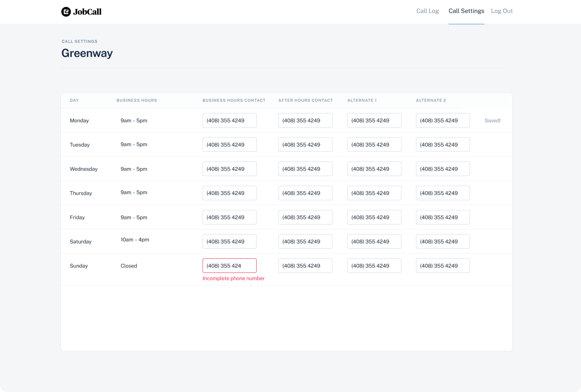Select Wednesday's Business Hours Contact field

click(229, 169)
